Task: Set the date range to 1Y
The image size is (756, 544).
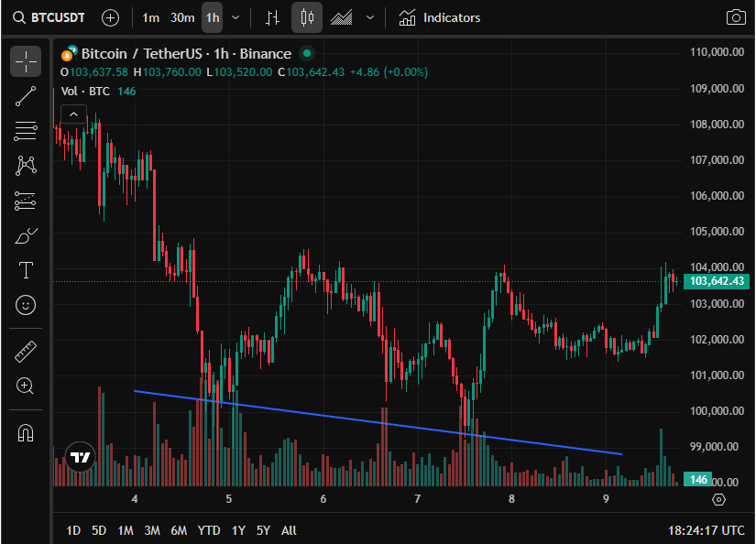Action: (x=238, y=530)
